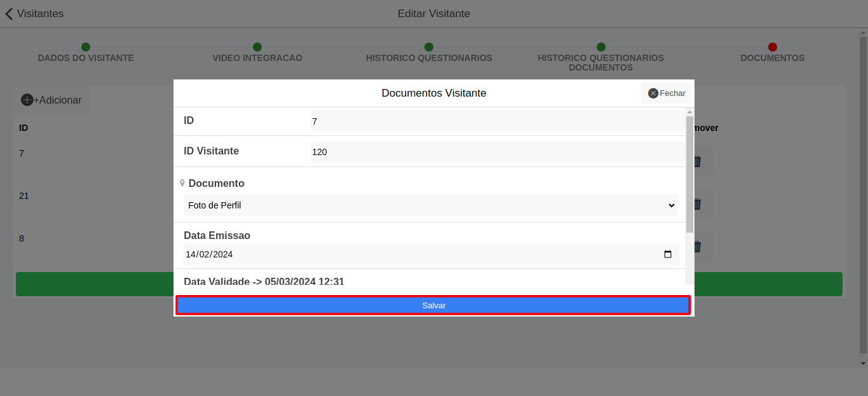The image size is (868, 396).
Task: Click the back chevron beside Visitantes
Action: pos(9,13)
